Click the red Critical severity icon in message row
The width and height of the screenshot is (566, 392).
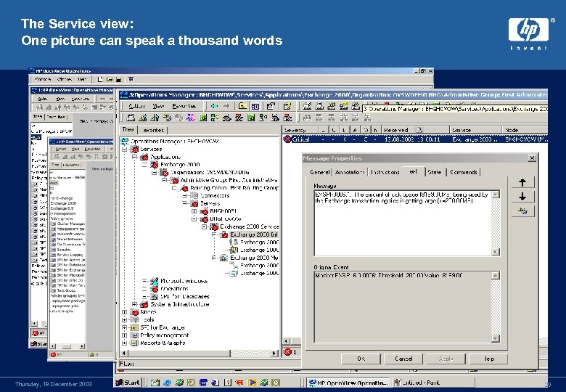tap(287, 139)
